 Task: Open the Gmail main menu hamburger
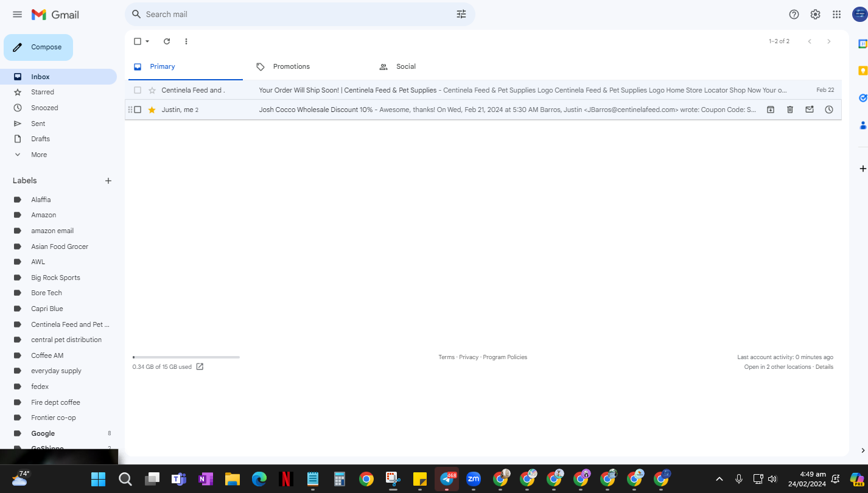[17, 15]
